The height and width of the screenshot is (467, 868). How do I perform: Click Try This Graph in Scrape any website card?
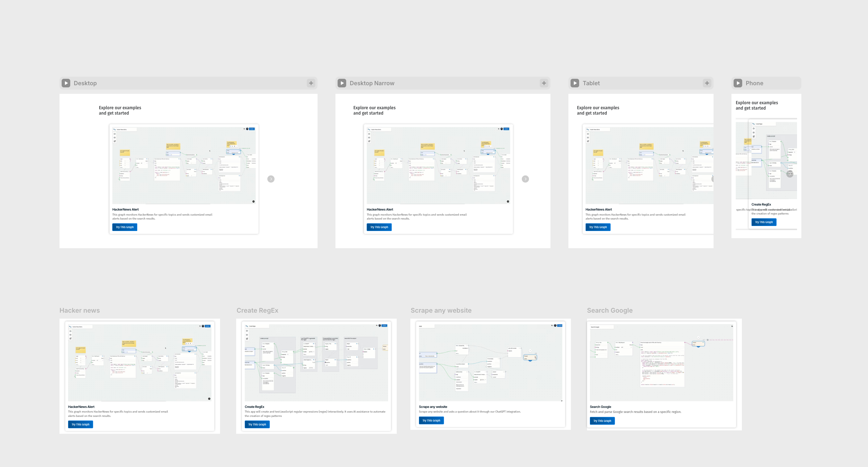[x=431, y=420]
